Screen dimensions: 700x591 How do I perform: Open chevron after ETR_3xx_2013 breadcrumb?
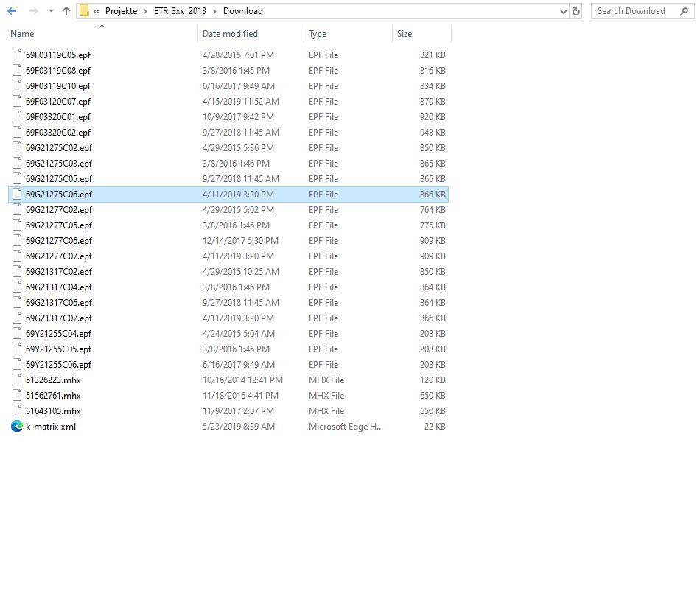click(214, 11)
